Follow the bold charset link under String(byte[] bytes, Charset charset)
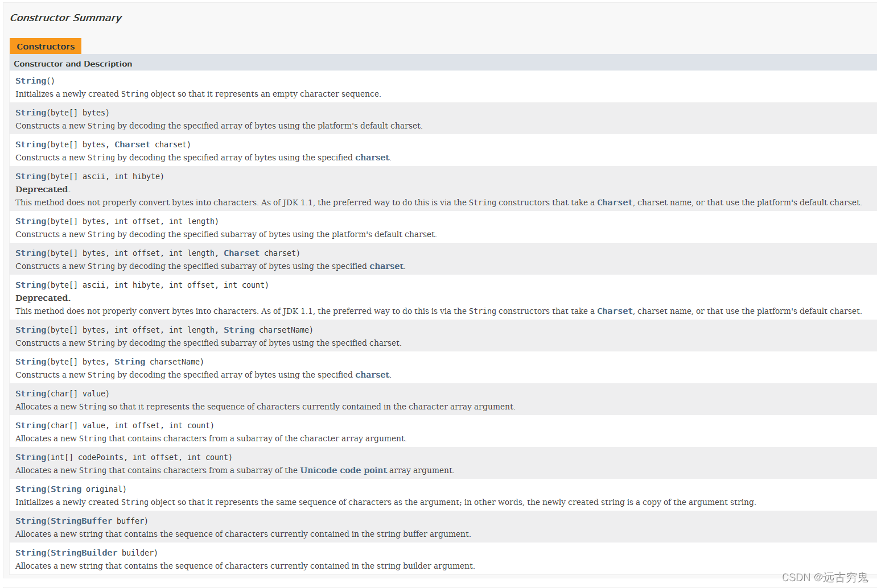This screenshot has height=588, width=877. point(372,158)
